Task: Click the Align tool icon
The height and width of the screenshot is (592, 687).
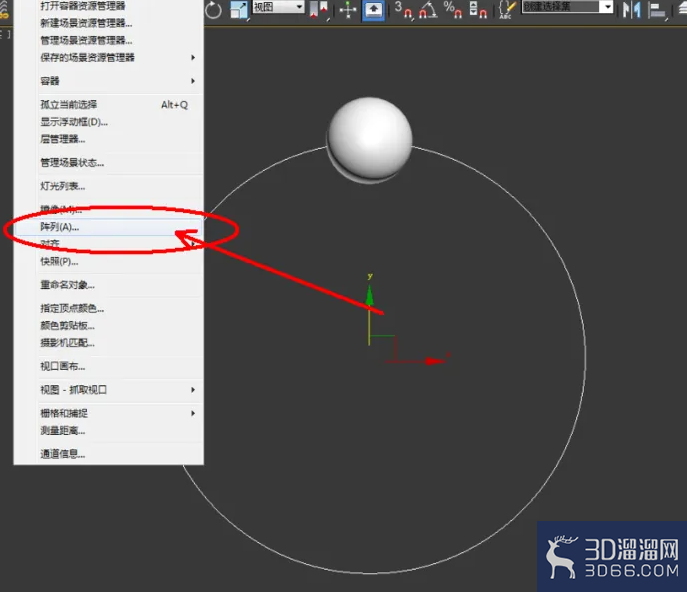Action: 657,11
